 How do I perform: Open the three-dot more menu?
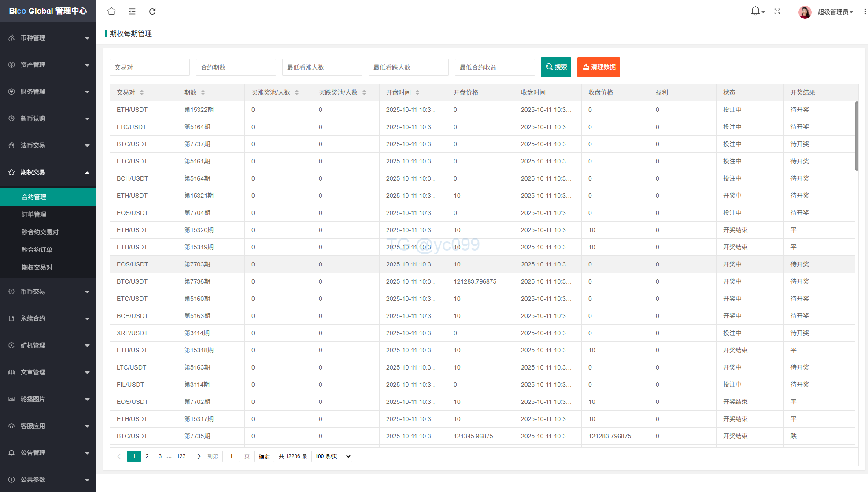pos(865,11)
